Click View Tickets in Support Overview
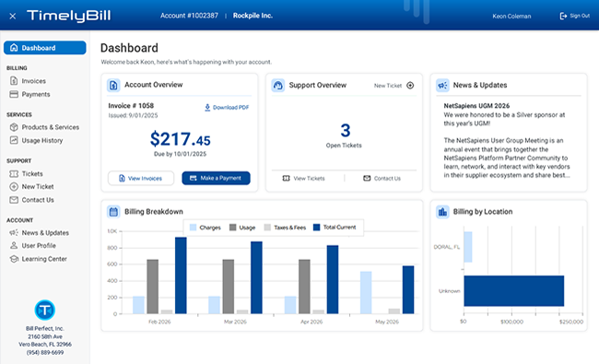 309,179
